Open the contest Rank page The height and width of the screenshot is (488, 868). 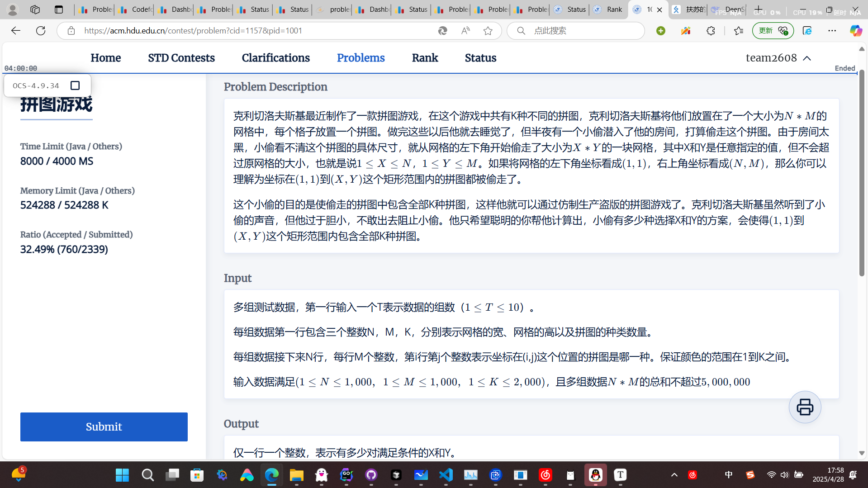click(425, 58)
